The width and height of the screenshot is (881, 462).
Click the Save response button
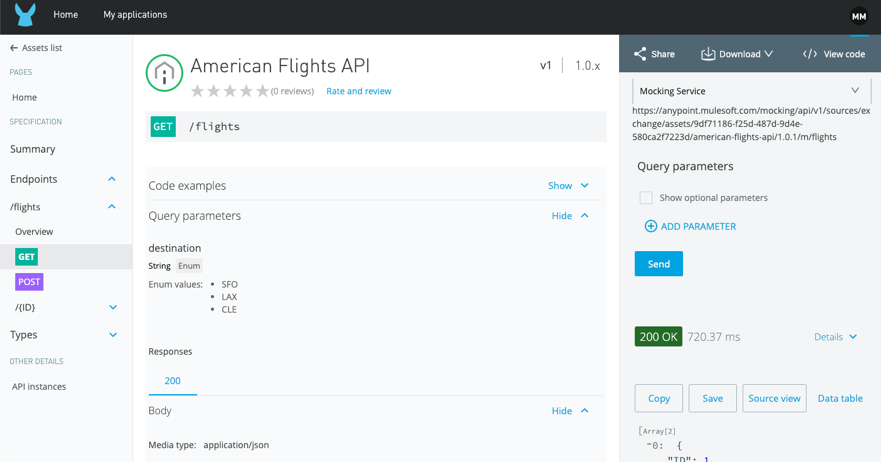(712, 398)
